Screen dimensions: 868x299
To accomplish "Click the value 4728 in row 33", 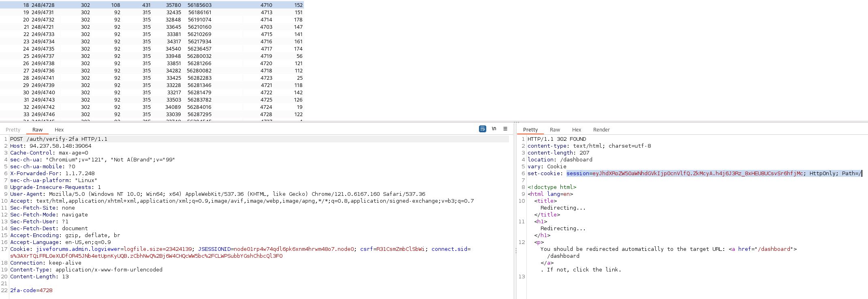I will coord(266,114).
